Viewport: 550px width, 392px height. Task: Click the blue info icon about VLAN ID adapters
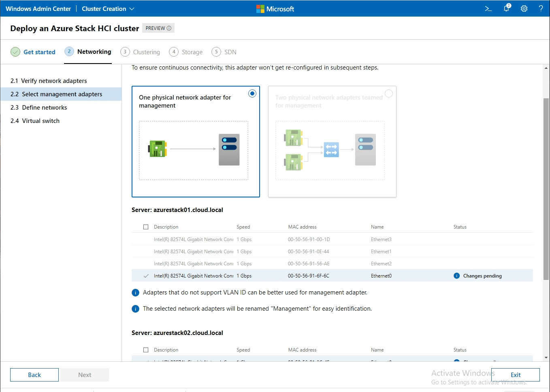coord(135,292)
